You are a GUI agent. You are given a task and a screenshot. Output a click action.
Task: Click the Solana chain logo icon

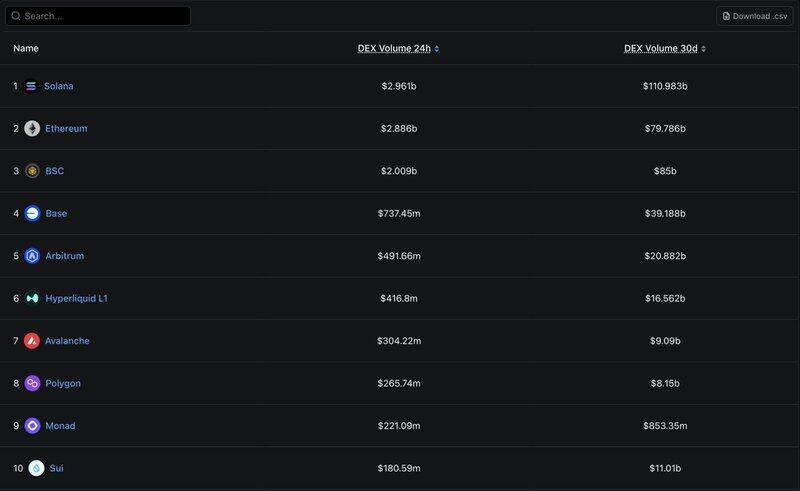pos(31,86)
